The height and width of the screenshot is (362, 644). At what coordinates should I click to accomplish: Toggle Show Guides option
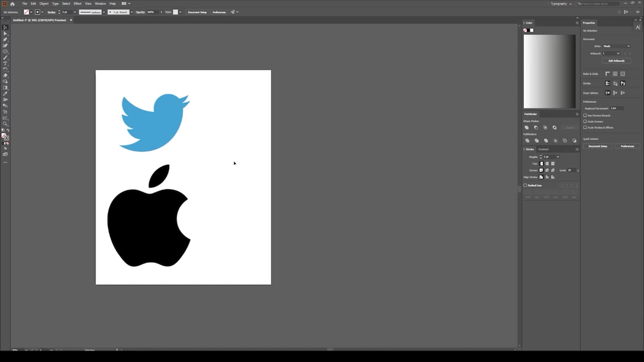607,83
